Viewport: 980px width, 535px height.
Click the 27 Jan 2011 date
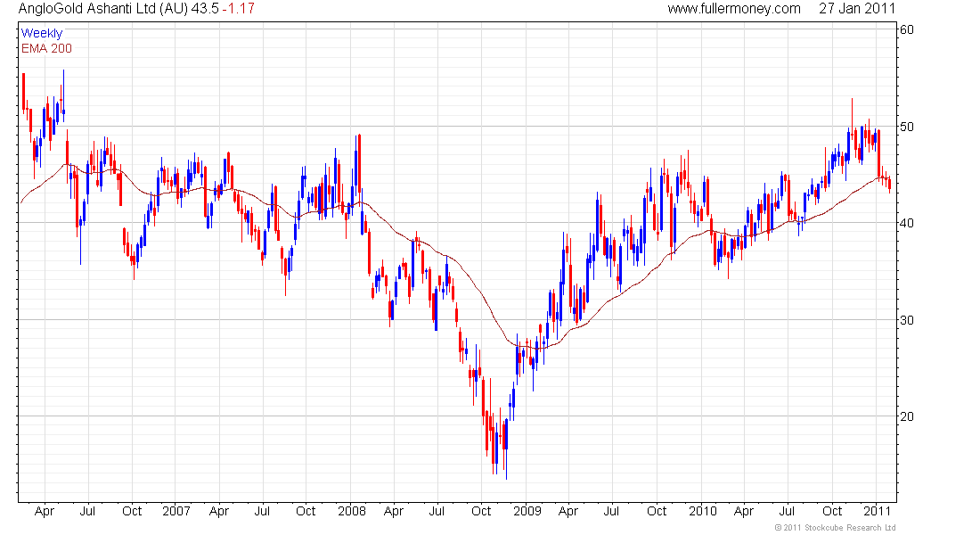coord(857,9)
